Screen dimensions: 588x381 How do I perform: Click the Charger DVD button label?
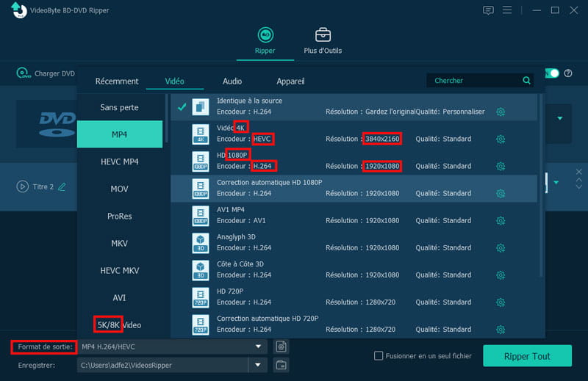tap(54, 73)
